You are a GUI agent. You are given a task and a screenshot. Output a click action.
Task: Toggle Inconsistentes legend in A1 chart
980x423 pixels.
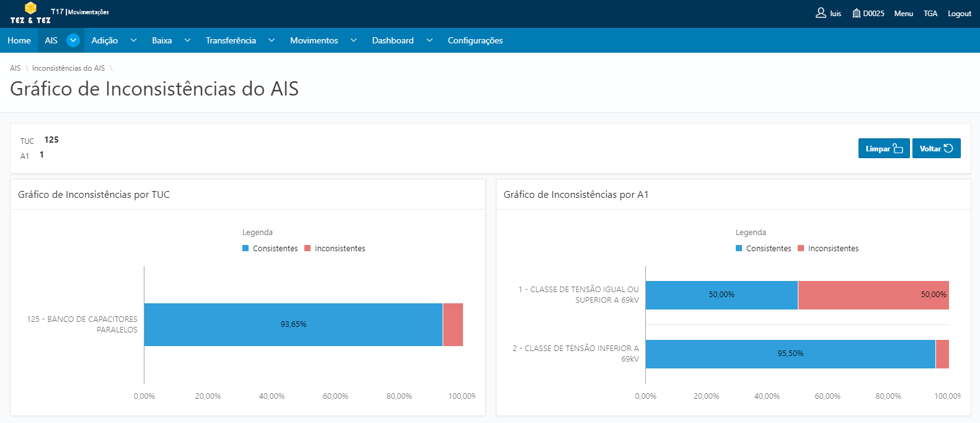[x=828, y=249]
